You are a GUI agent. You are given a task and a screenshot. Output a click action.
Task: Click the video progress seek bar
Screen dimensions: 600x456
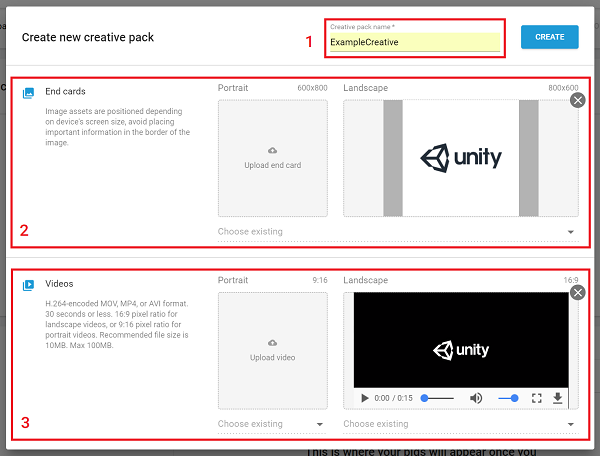(438, 398)
